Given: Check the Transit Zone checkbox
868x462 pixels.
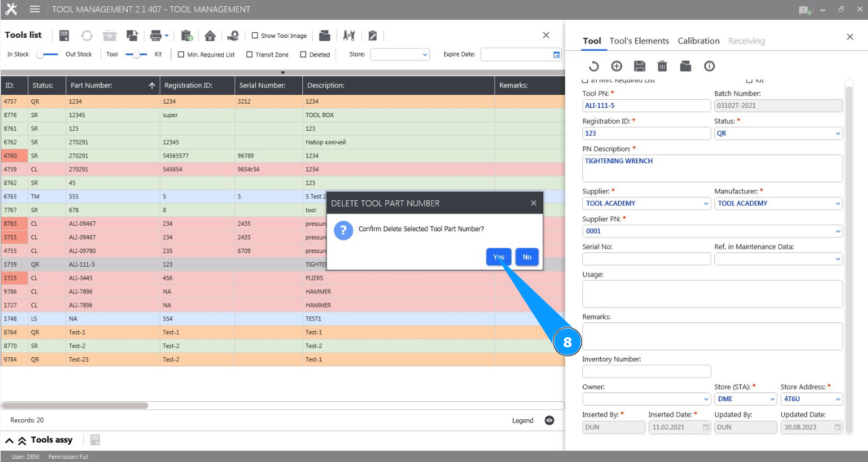Looking at the screenshot, I should [x=250, y=55].
